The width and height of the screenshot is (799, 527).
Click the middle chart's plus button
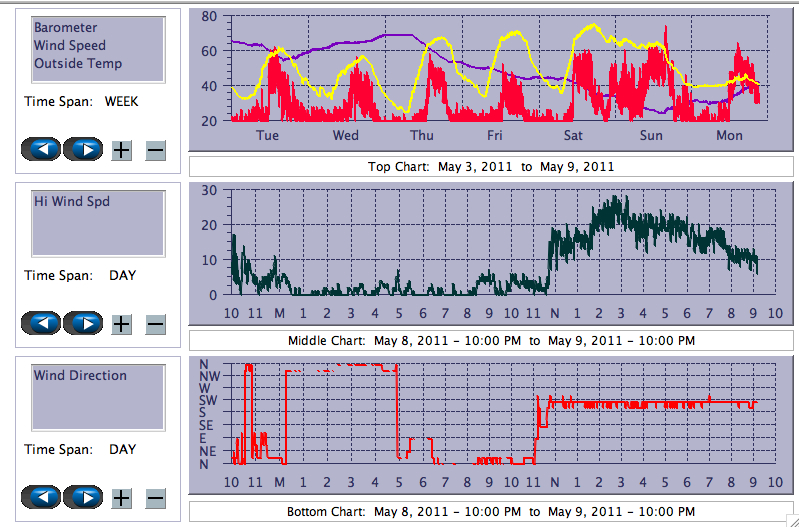(x=121, y=323)
